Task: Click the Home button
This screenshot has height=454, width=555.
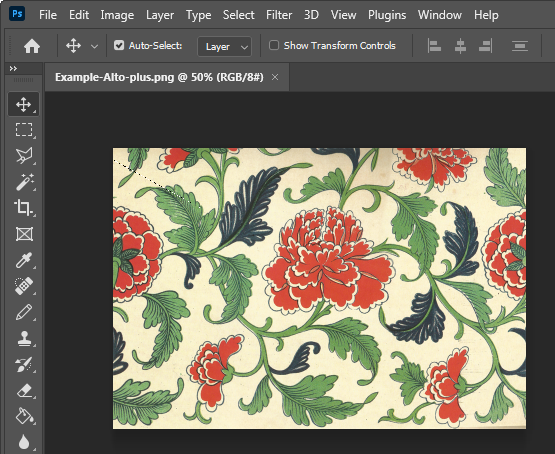Action: click(x=32, y=46)
